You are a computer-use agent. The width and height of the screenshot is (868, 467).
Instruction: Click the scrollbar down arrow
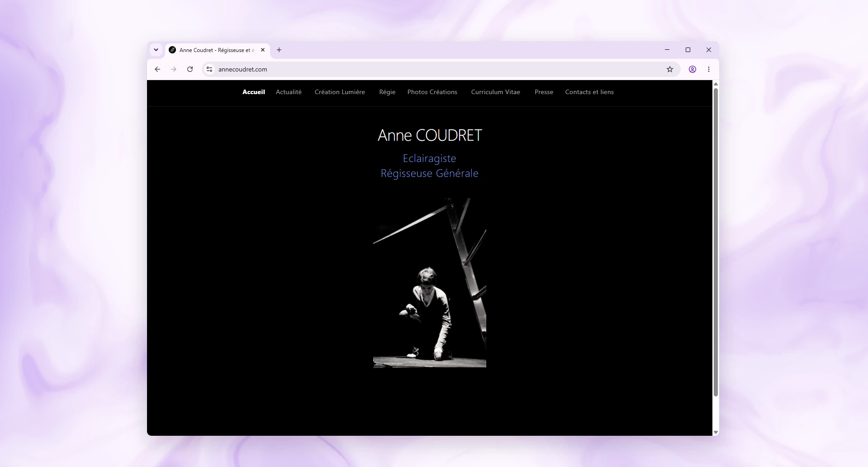point(716,433)
